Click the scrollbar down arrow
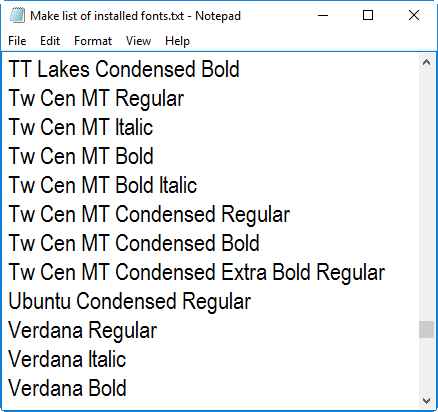 coord(426,400)
